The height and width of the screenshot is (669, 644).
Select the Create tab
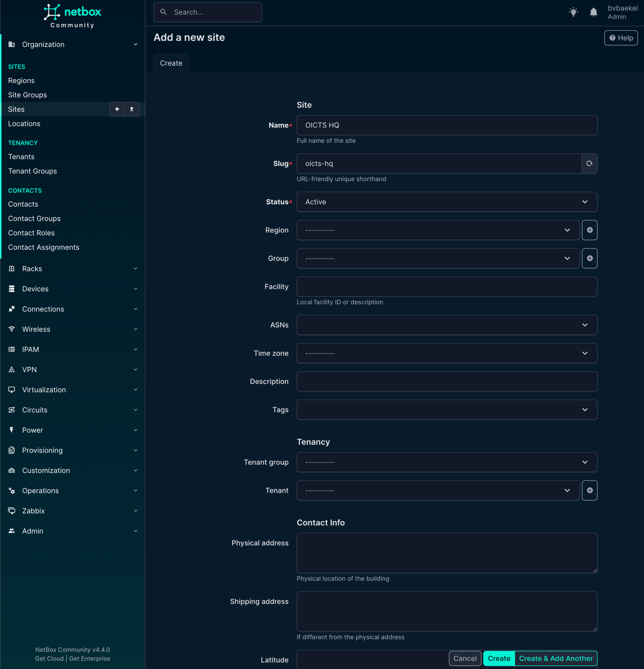[171, 63]
